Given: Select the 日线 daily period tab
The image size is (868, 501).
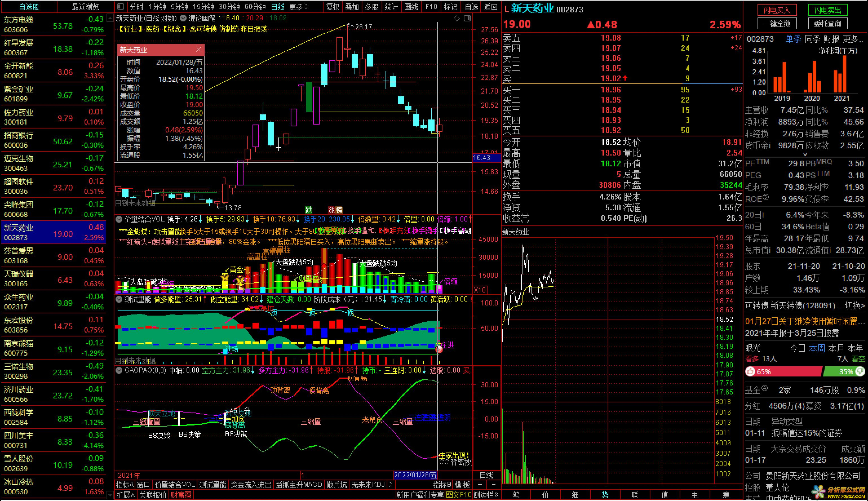Looking at the screenshot, I should 278,7.
